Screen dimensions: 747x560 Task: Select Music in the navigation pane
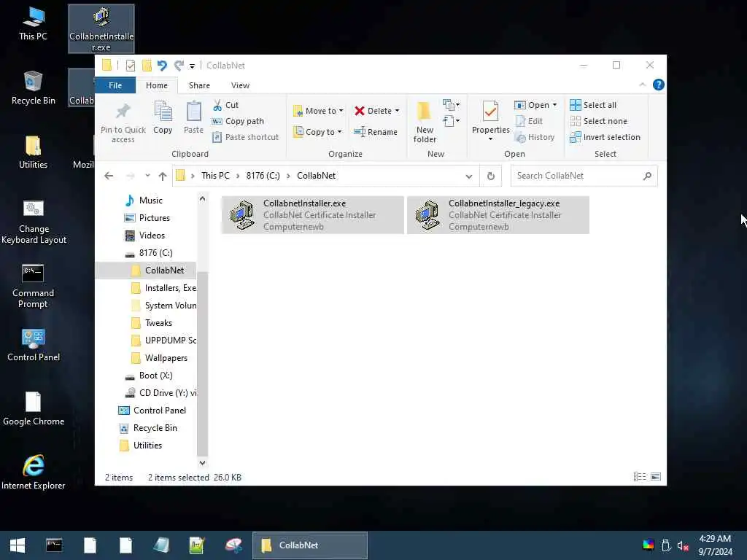point(145,201)
